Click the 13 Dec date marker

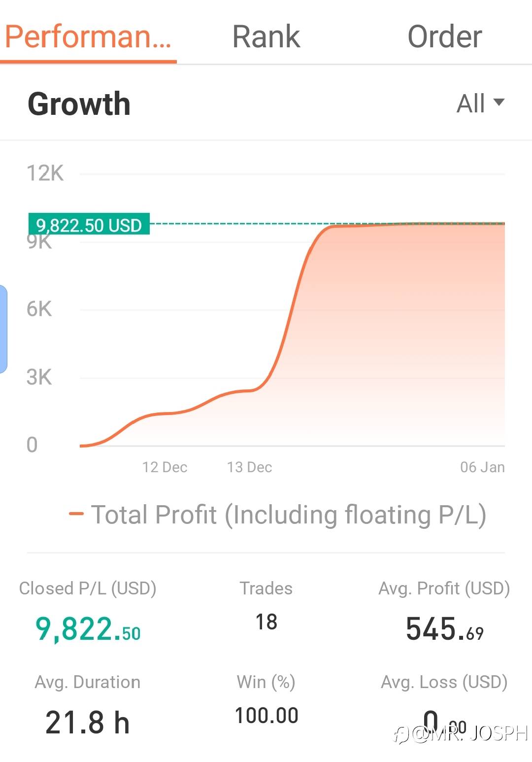click(x=249, y=467)
